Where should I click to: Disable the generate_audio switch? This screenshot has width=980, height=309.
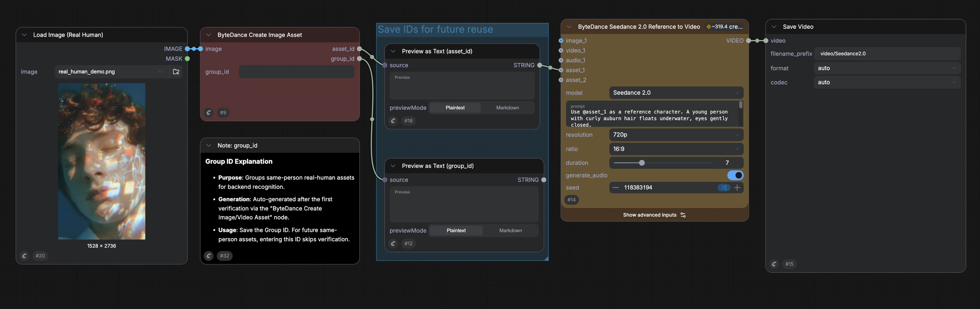tap(735, 175)
